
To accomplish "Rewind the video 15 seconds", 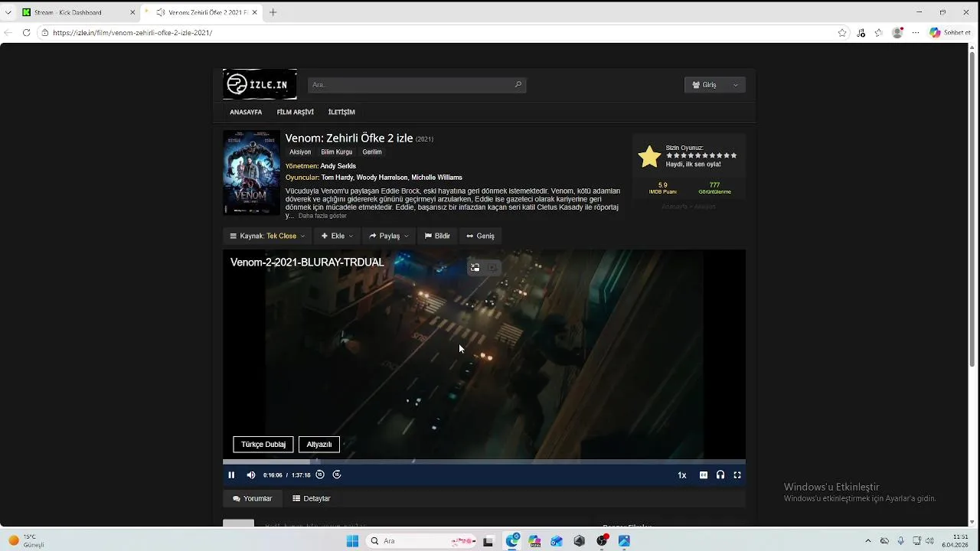I will [x=320, y=474].
